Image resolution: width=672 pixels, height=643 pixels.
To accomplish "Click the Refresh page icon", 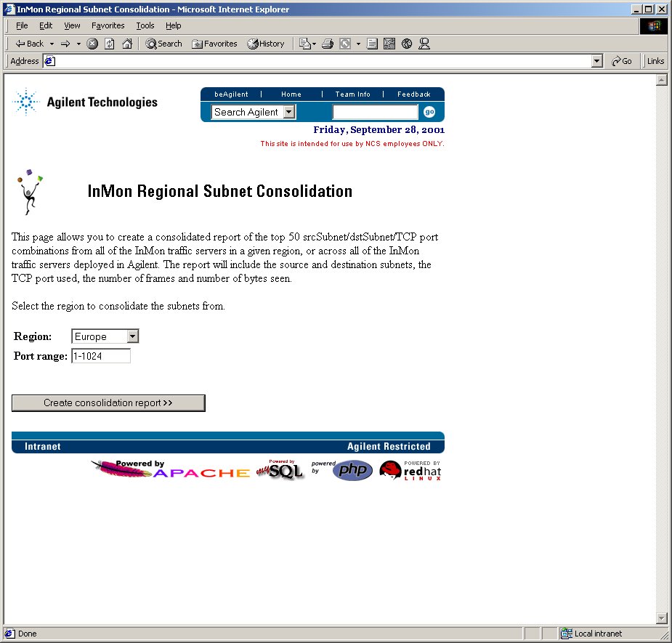I will point(110,44).
